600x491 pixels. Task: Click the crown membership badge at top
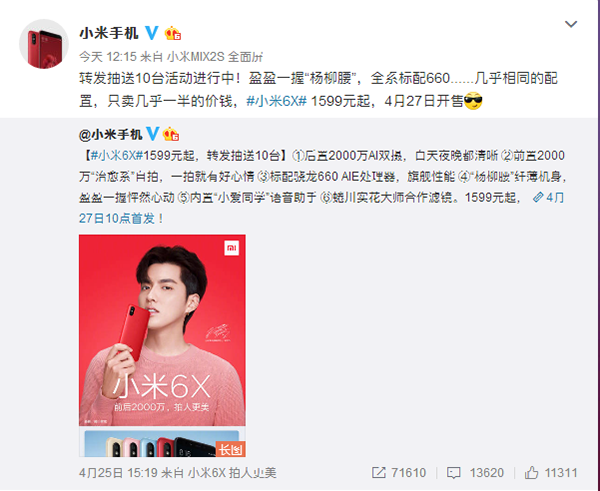click(173, 34)
